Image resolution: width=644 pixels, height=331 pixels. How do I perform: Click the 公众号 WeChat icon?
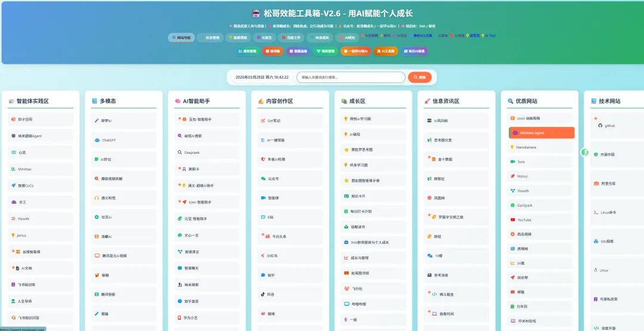pyautogui.click(x=264, y=179)
